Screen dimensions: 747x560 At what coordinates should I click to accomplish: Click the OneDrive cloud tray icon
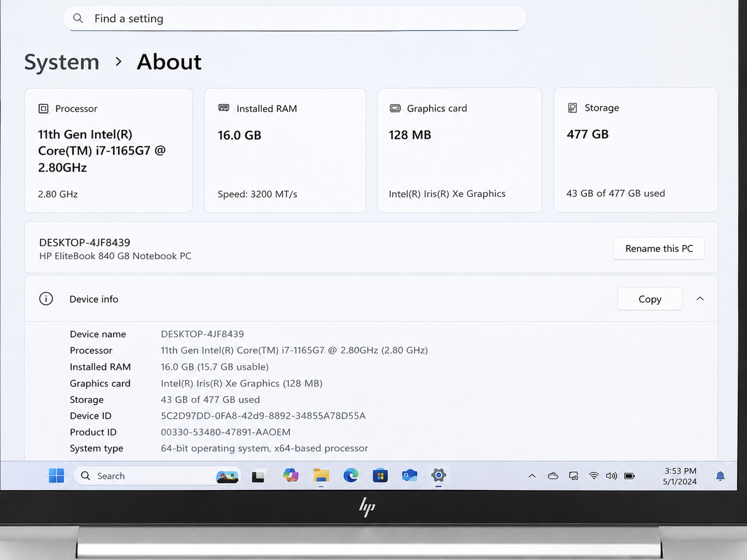(x=553, y=476)
